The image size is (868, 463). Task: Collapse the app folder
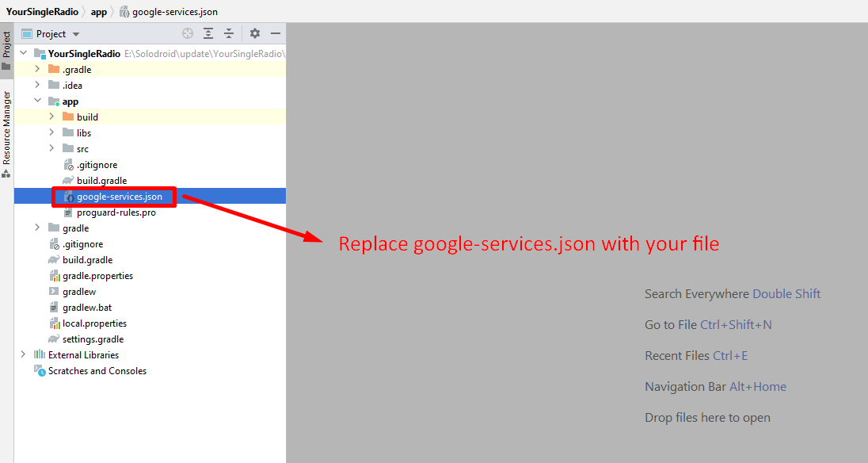point(37,101)
